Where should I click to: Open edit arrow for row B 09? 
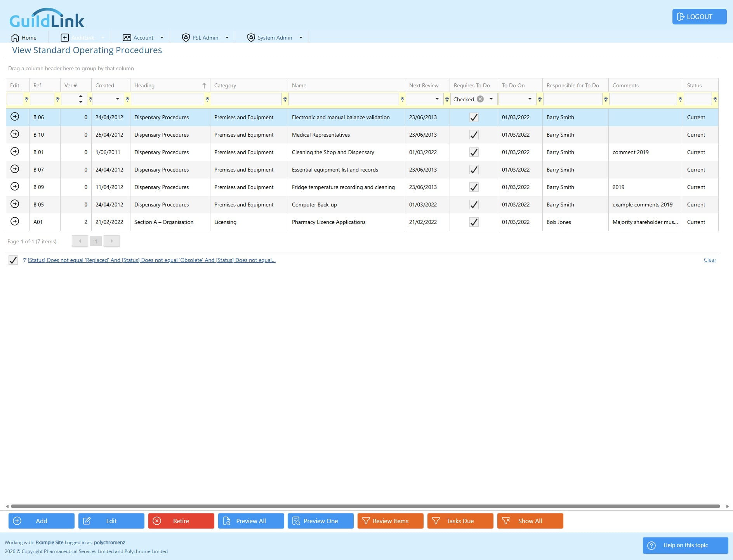tap(15, 186)
